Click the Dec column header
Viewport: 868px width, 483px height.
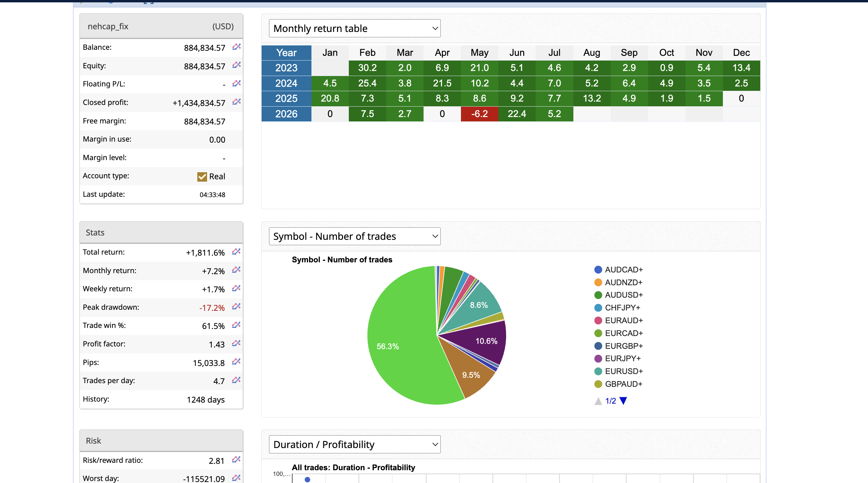[741, 52]
